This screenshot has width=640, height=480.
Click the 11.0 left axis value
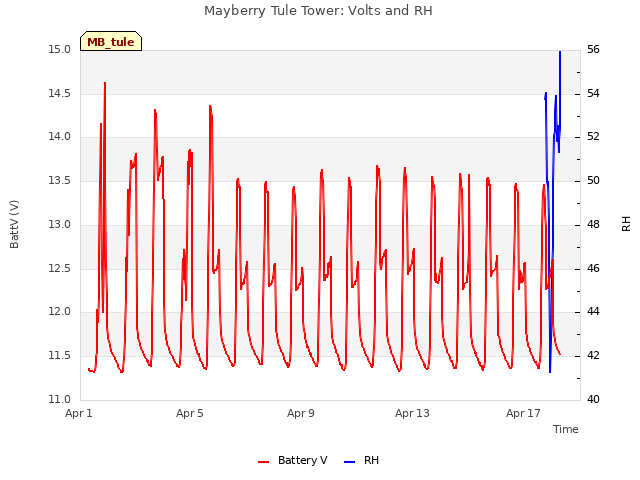point(60,399)
